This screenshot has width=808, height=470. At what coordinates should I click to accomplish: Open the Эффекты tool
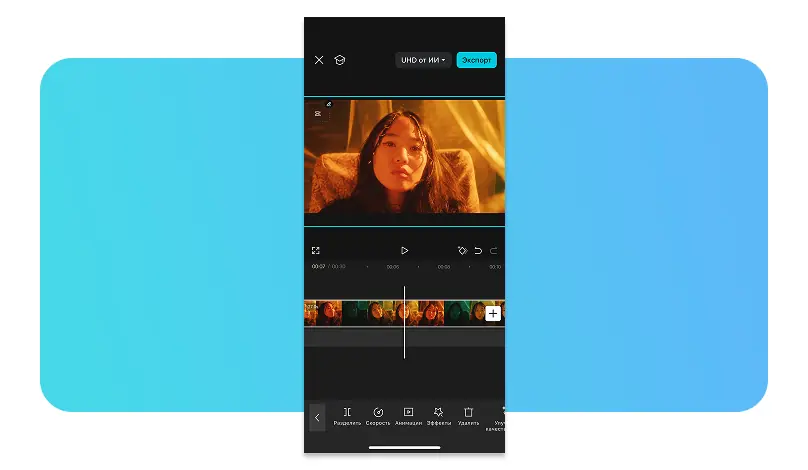pyautogui.click(x=439, y=416)
